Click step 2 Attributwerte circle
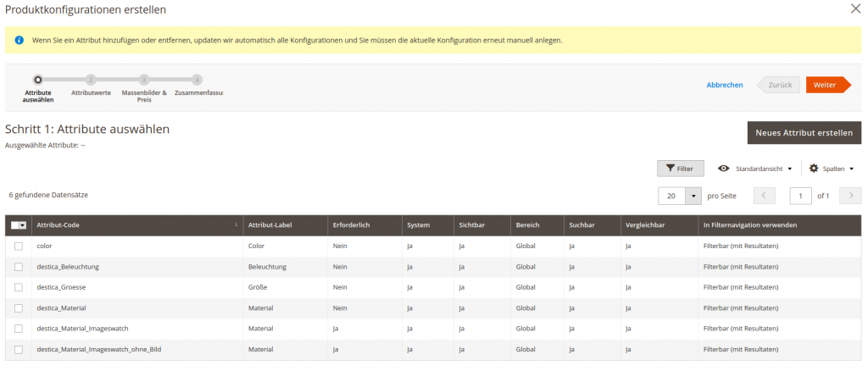This screenshot has height=371, width=868. (91, 80)
